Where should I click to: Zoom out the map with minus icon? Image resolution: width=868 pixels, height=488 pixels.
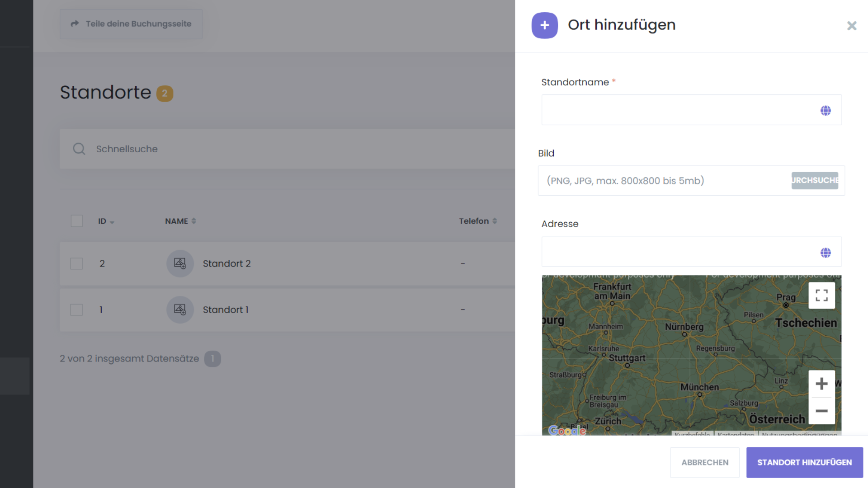[821, 411]
